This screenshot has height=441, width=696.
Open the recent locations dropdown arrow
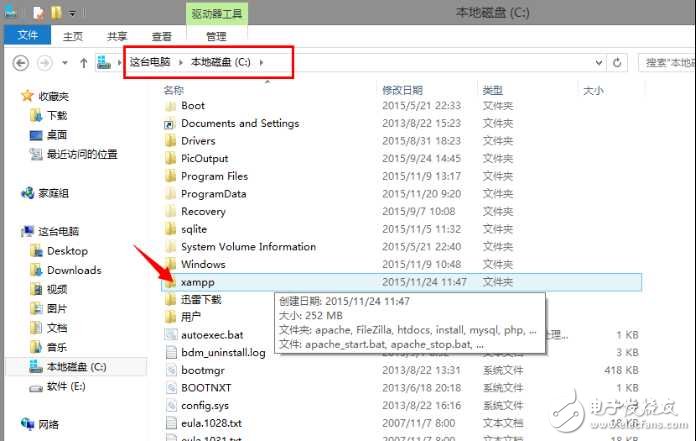[x=66, y=63]
